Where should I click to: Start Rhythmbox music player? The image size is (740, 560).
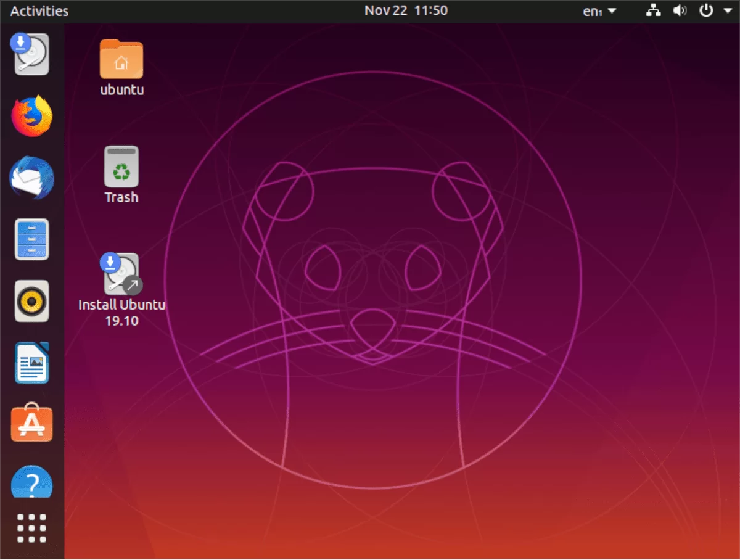tap(31, 301)
